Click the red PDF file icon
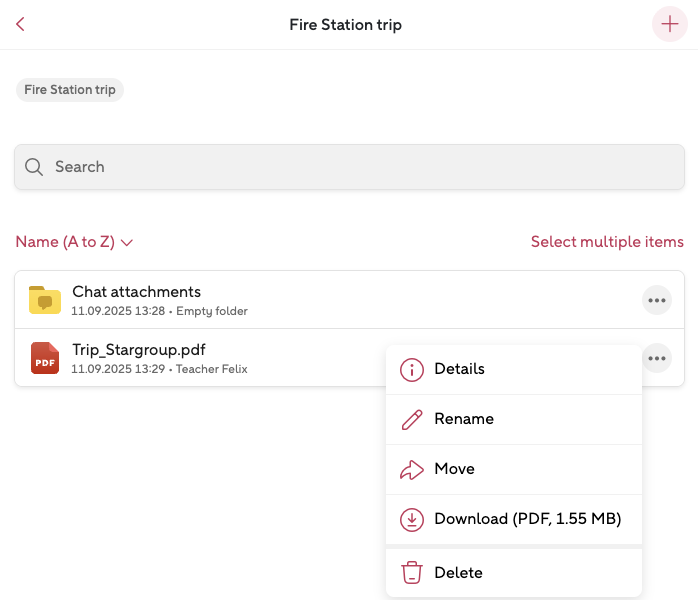Screen dimensions: 698x600 pos(45,358)
